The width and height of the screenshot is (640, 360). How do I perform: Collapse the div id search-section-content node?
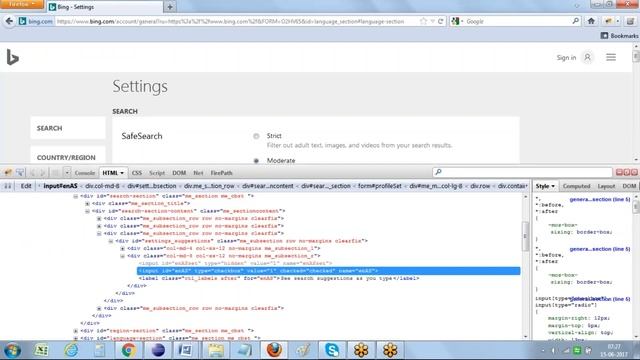87,211
